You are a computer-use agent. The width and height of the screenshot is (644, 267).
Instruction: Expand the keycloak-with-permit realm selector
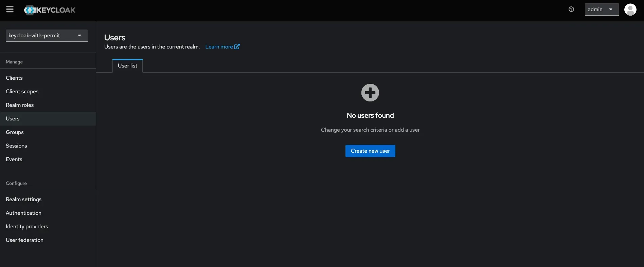47,36
